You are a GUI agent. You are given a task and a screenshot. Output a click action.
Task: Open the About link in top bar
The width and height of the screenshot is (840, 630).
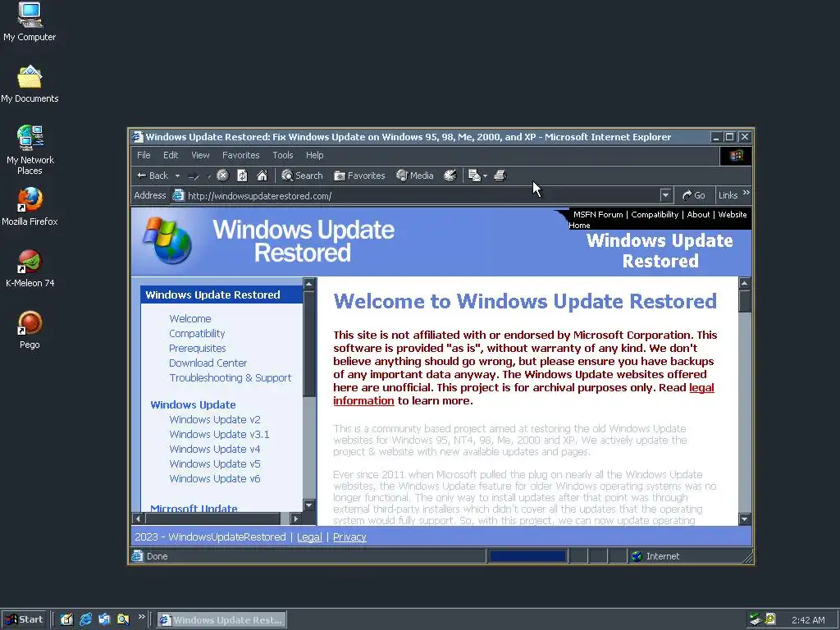coord(698,214)
